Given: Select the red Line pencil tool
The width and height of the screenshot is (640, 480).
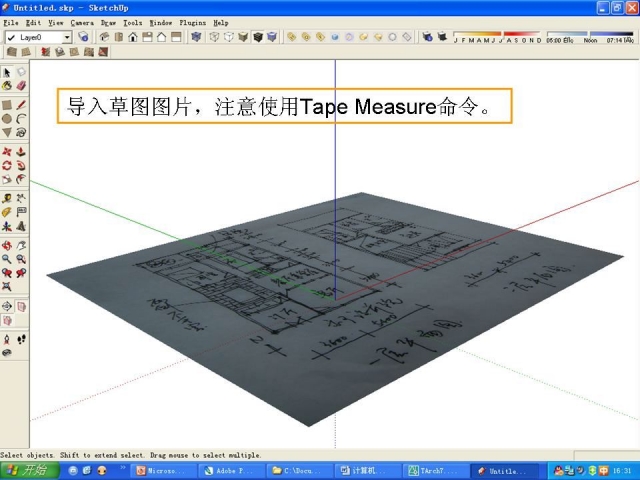Looking at the screenshot, I should (21, 105).
